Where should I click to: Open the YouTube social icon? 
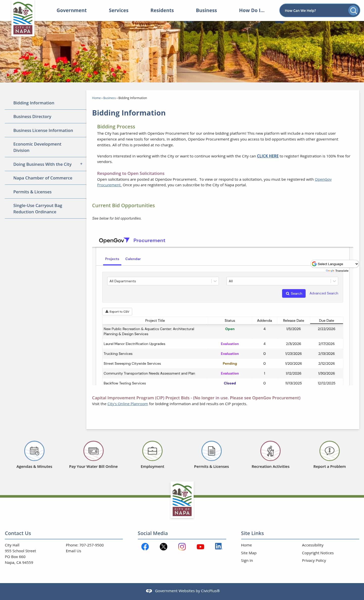pyautogui.click(x=200, y=547)
